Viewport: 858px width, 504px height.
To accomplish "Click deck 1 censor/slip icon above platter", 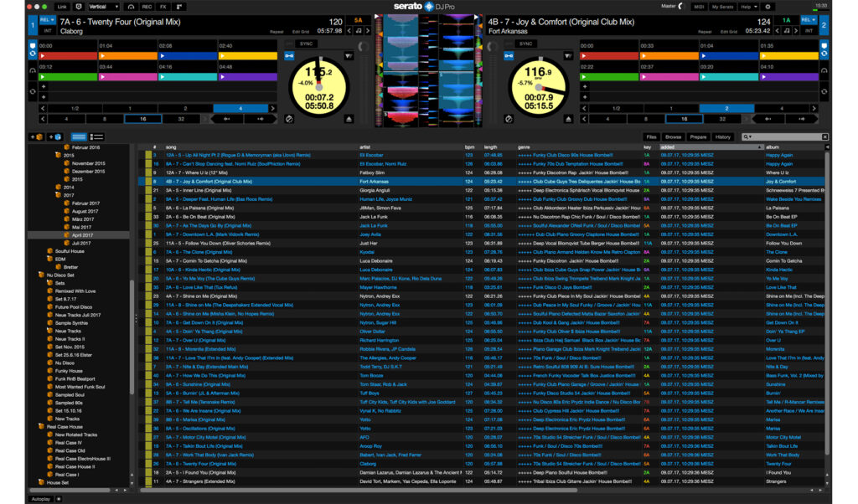I will click(349, 56).
